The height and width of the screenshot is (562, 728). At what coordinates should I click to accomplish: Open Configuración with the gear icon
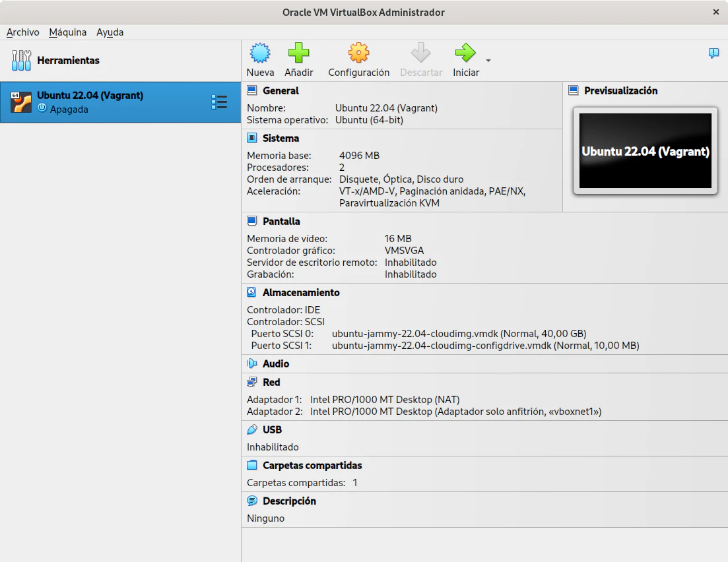(358, 53)
